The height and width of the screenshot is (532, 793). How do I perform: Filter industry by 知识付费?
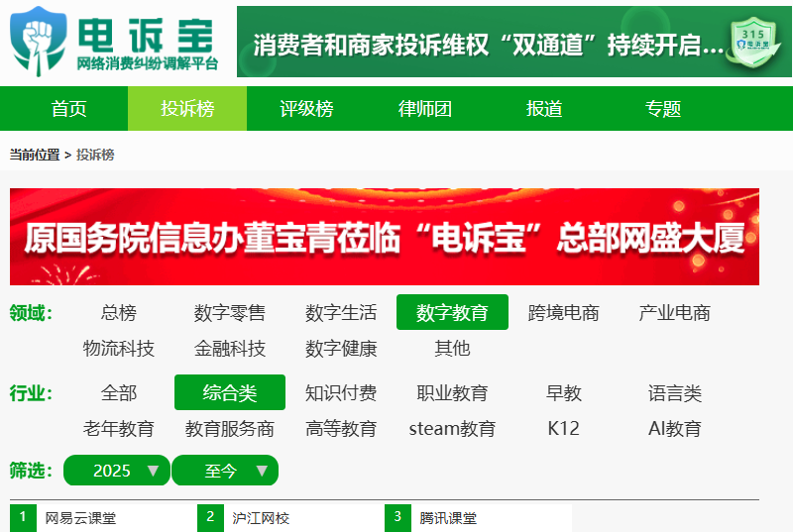(341, 392)
